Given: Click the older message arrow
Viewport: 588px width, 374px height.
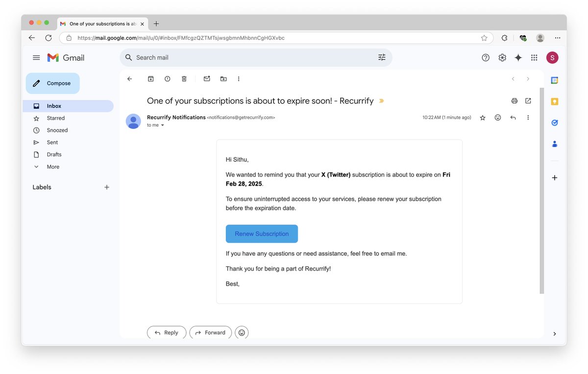Looking at the screenshot, I should [528, 79].
